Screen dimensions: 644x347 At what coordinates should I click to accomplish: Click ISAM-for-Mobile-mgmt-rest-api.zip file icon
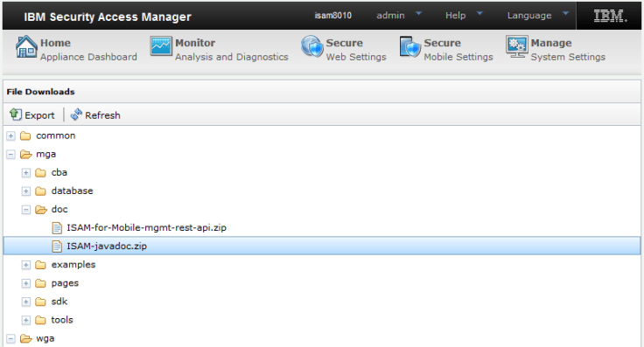[x=57, y=227]
